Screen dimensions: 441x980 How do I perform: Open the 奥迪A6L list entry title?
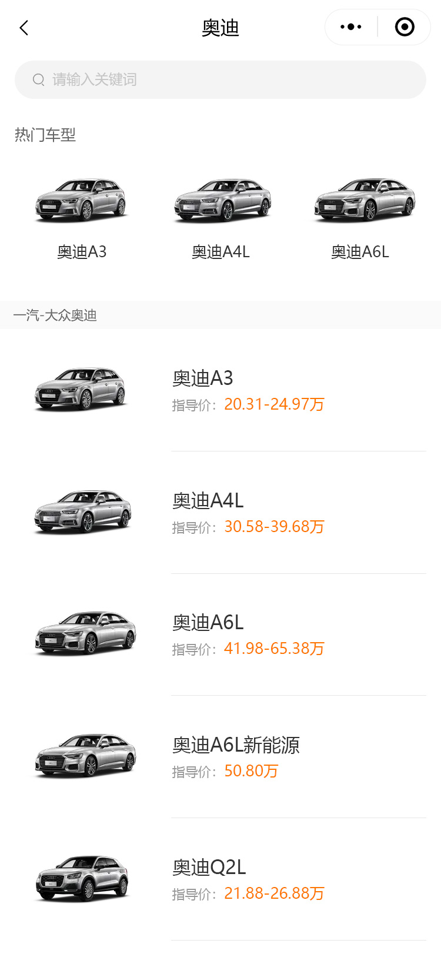[208, 622]
